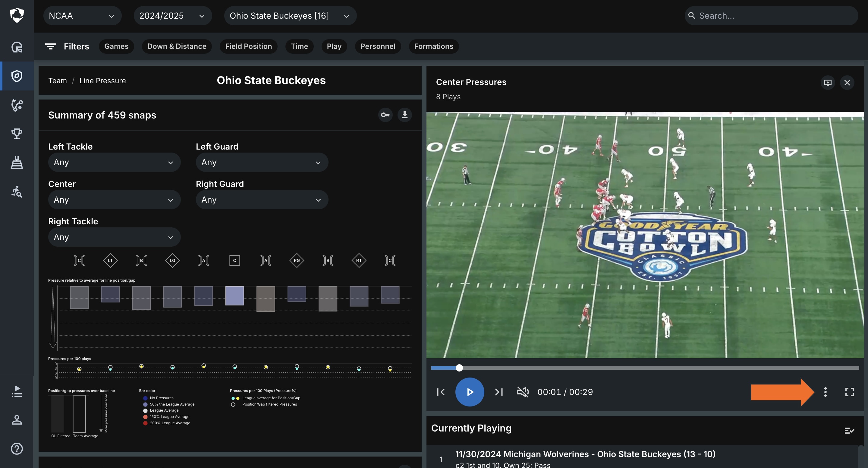Skip to the previous play
The height and width of the screenshot is (468, 868).
[441, 392]
